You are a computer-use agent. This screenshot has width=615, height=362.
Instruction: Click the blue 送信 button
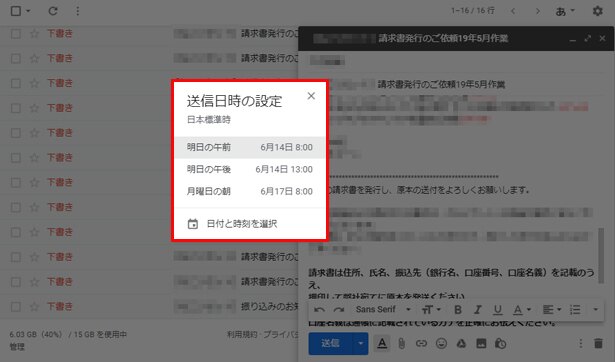[x=330, y=344]
